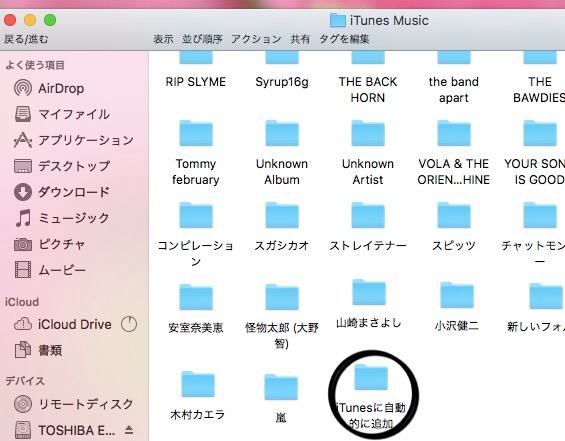The height and width of the screenshot is (441, 565).
Task: Open the ダウンロード sidebar item
Action: [62, 192]
